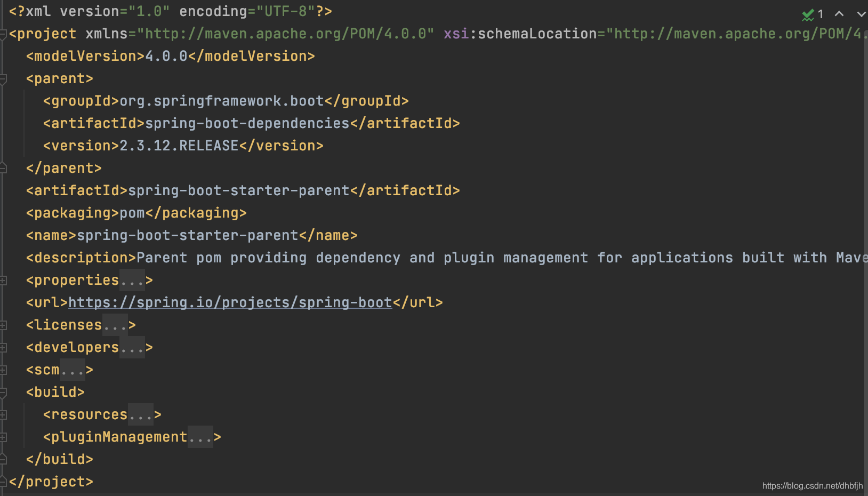Click the closing </parent> tag
The height and width of the screenshot is (496, 868).
tap(64, 168)
